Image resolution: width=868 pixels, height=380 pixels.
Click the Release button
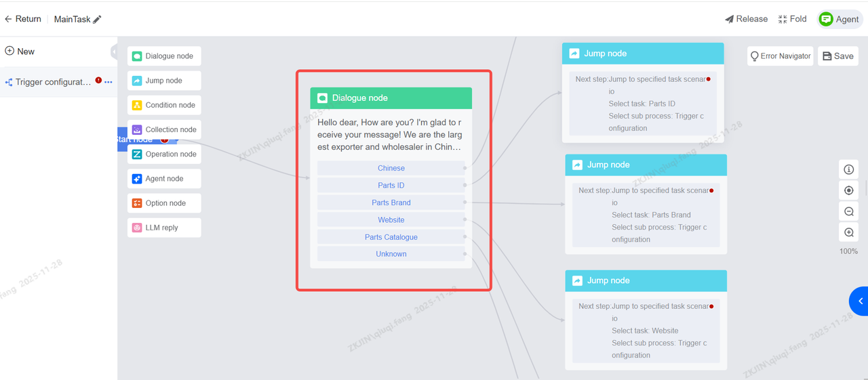tap(746, 19)
